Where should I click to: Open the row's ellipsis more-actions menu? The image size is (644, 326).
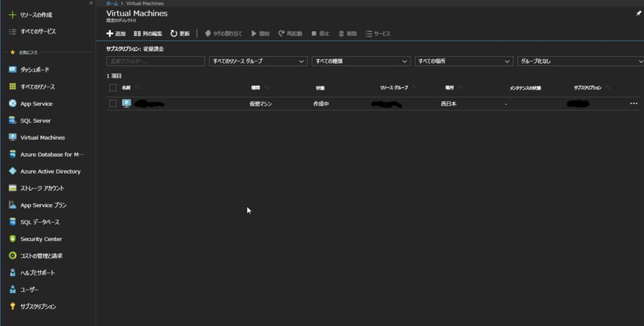[x=634, y=104]
